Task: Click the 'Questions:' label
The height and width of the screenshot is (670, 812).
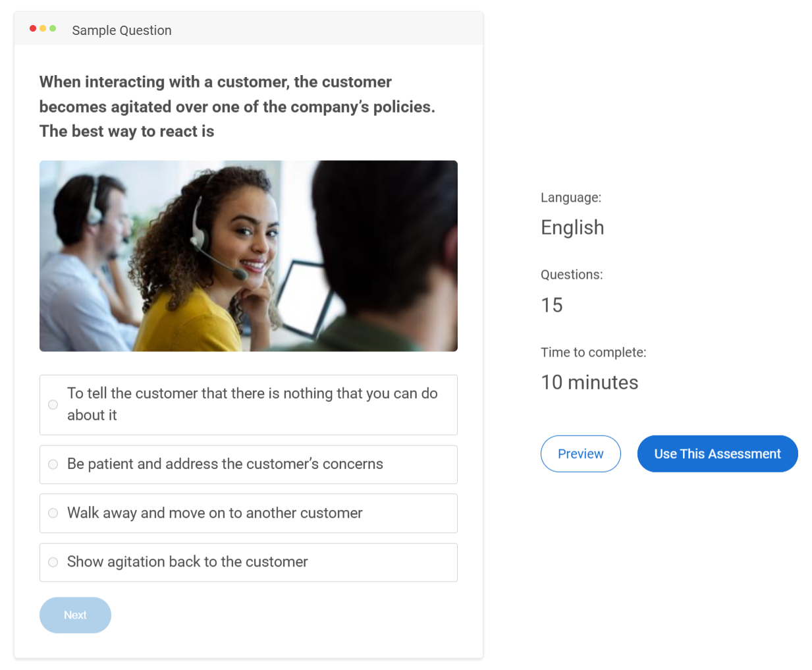Action: pyautogui.click(x=571, y=274)
